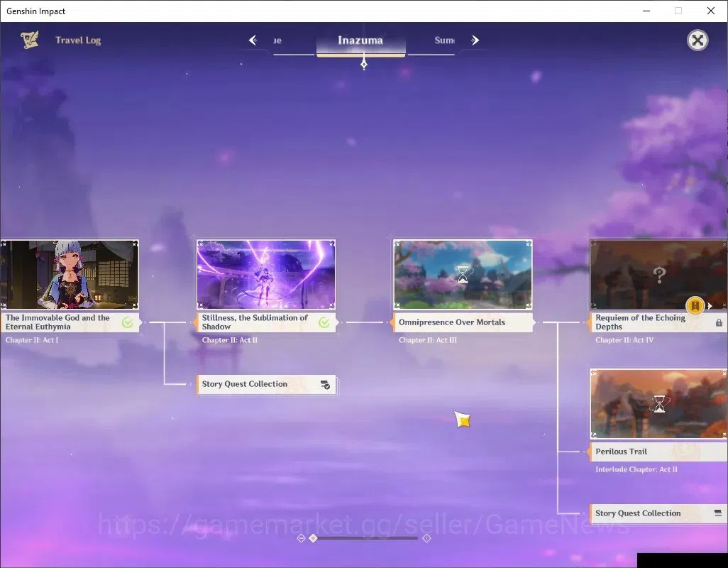This screenshot has width=728, height=568.
Task: Click the question mark on Requiem thumbnail
Action: (x=659, y=275)
